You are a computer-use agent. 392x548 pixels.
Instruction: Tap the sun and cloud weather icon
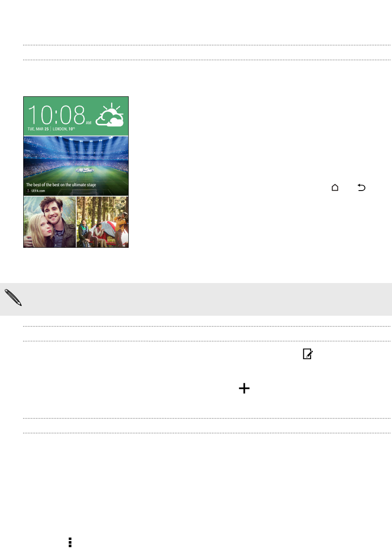click(110, 114)
